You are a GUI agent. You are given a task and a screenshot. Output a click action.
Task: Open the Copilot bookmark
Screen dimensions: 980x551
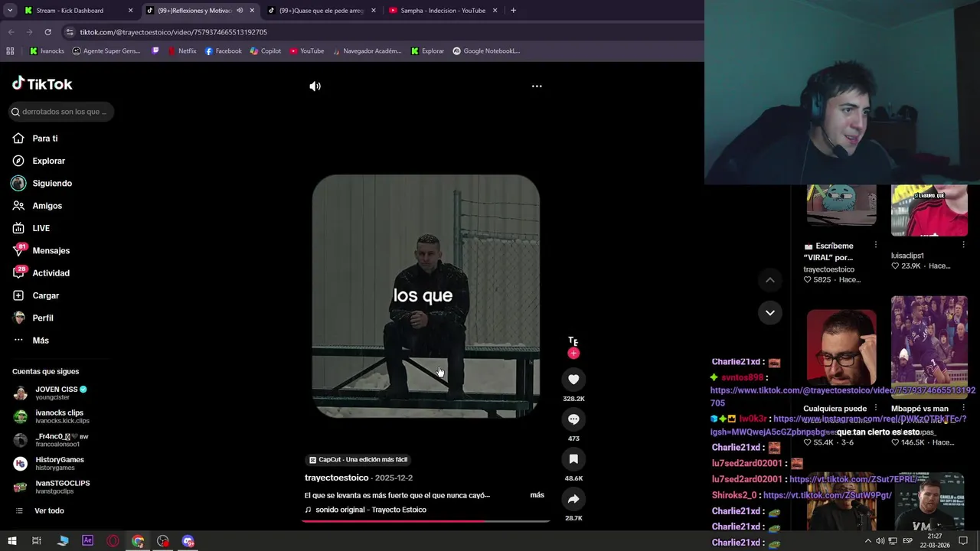click(x=266, y=51)
